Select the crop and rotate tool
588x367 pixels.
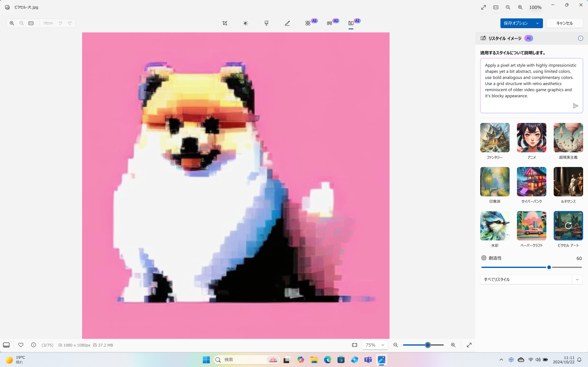[x=225, y=23]
